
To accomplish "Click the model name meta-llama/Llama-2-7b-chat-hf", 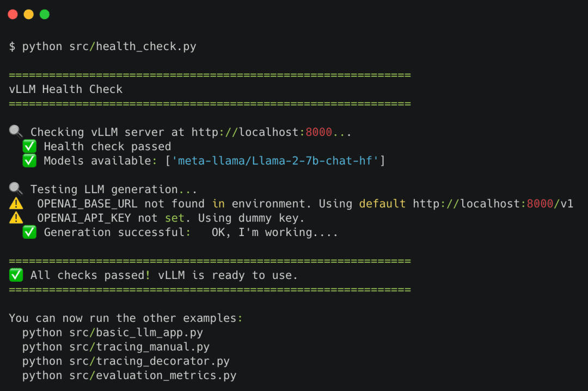I will pyautogui.click(x=275, y=160).
